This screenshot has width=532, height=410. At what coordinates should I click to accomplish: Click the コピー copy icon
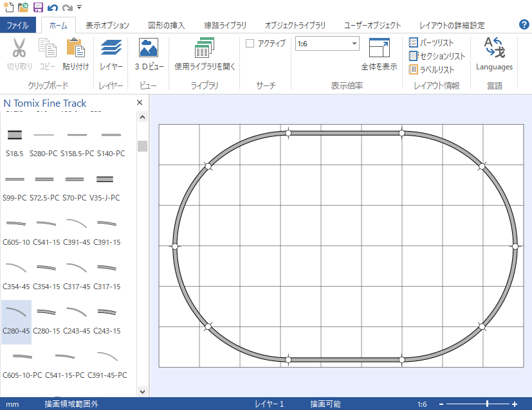coord(47,48)
